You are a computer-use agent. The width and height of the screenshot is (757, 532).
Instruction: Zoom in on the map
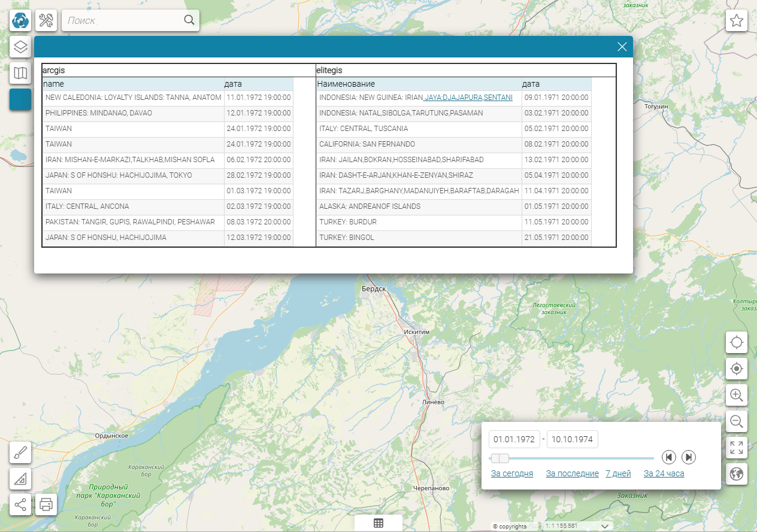pyautogui.click(x=737, y=395)
